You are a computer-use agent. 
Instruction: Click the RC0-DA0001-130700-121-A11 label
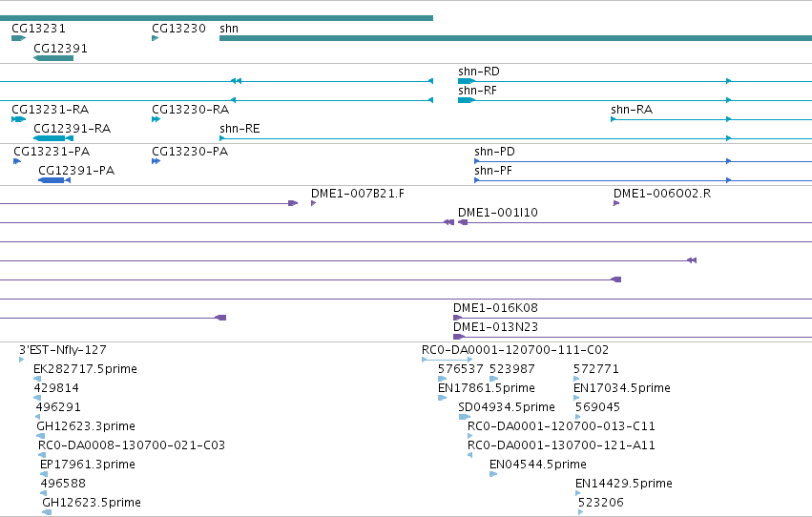[561, 445]
